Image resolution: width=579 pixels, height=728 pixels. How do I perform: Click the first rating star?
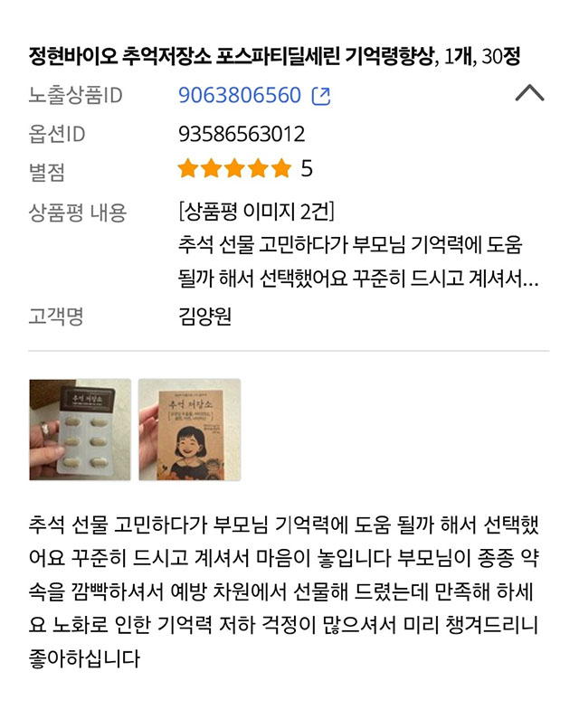(188, 168)
